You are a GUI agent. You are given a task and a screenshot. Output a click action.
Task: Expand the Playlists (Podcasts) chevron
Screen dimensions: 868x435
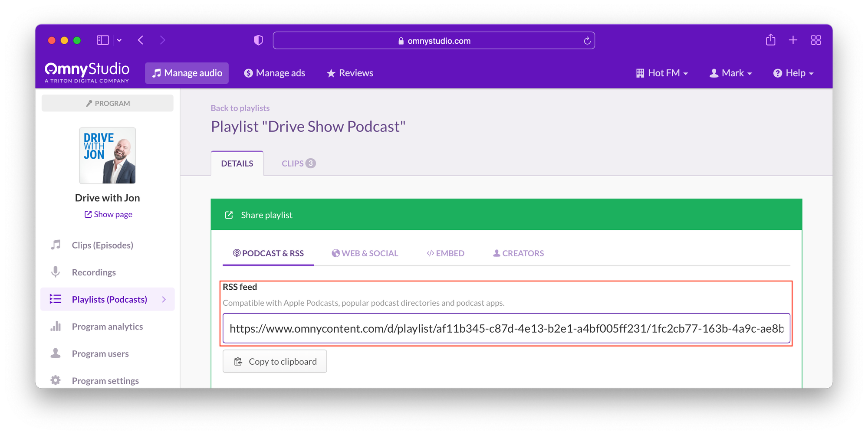point(164,299)
